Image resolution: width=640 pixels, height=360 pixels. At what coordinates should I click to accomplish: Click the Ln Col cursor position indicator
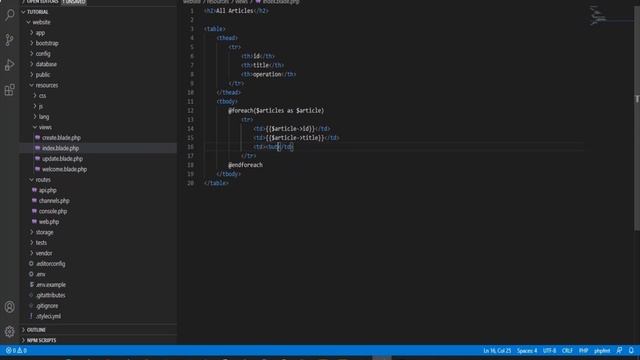(497, 351)
